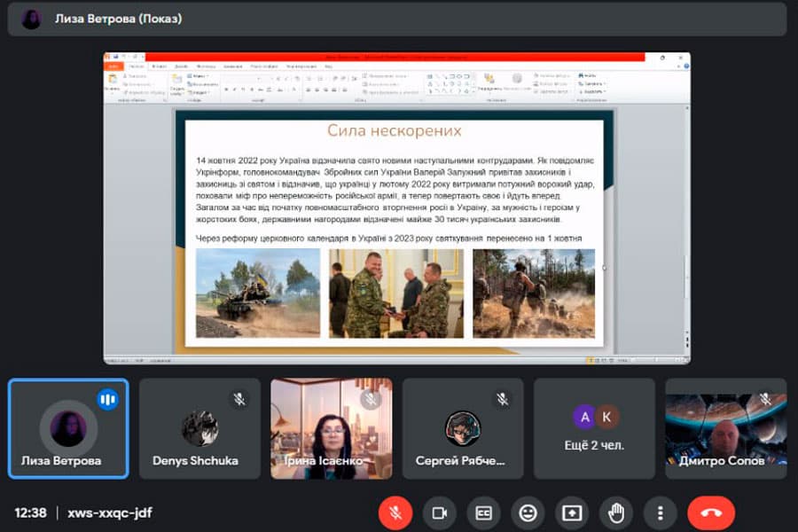This screenshot has height=532, width=798.
Task: Enable closed captions (CC)
Action: [x=483, y=512]
